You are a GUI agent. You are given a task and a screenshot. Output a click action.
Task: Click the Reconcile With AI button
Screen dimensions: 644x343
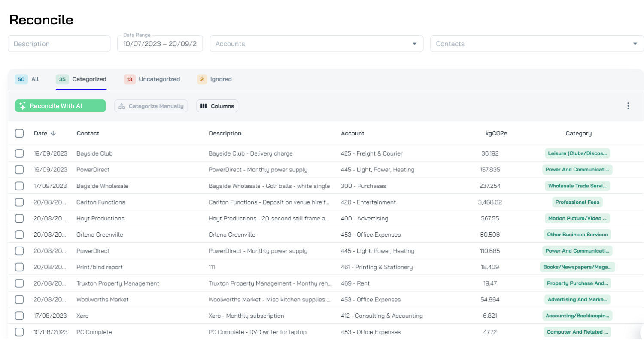[60, 106]
